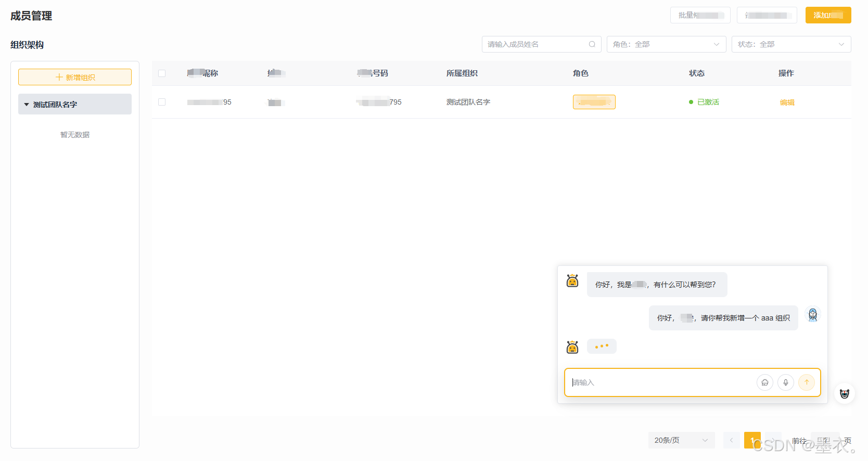The height and width of the screenshot is (461, 868).
Task: Click the 新增组织 button
Action: [x=75, y=77]
